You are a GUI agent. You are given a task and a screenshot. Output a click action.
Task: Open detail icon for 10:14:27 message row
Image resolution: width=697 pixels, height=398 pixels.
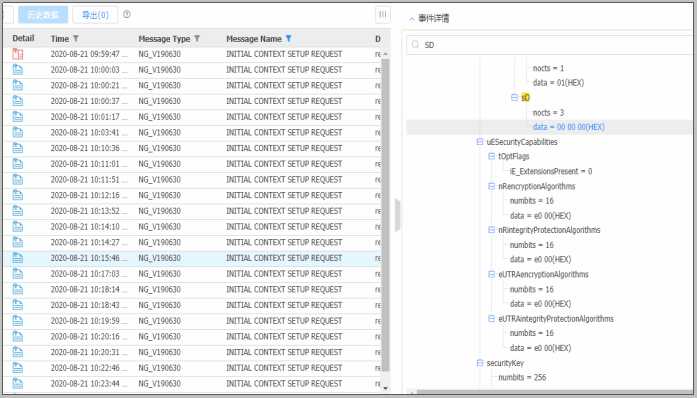[18, 242]
